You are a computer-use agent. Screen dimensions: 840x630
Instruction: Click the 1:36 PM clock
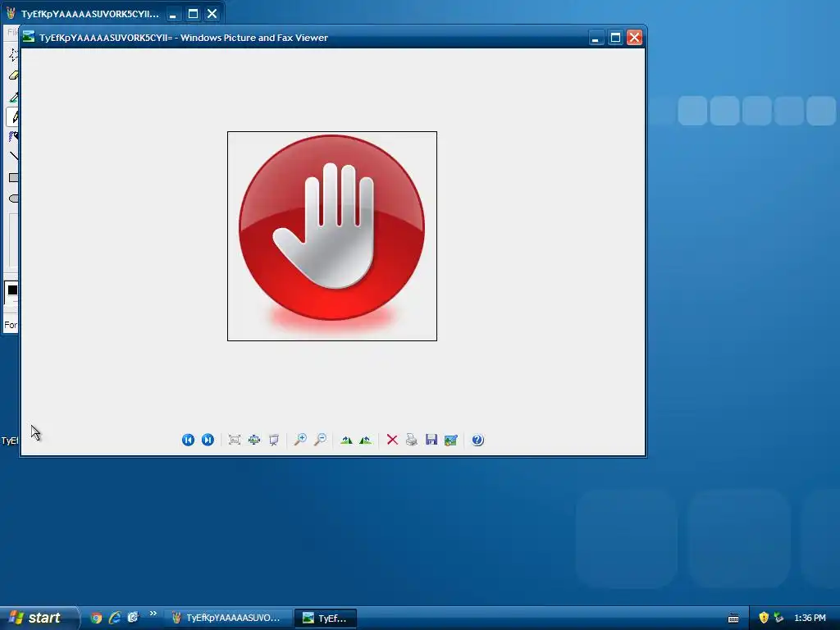click(x=810, y=618)
